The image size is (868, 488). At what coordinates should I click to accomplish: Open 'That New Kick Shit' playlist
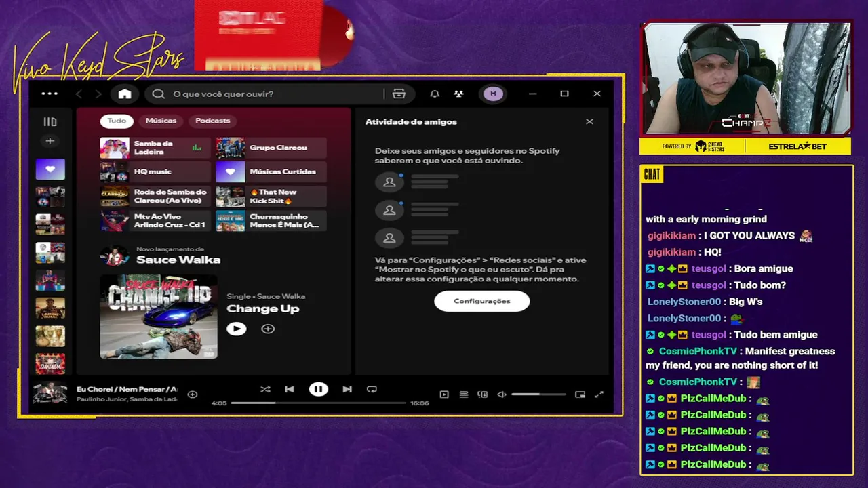[271, 197]
